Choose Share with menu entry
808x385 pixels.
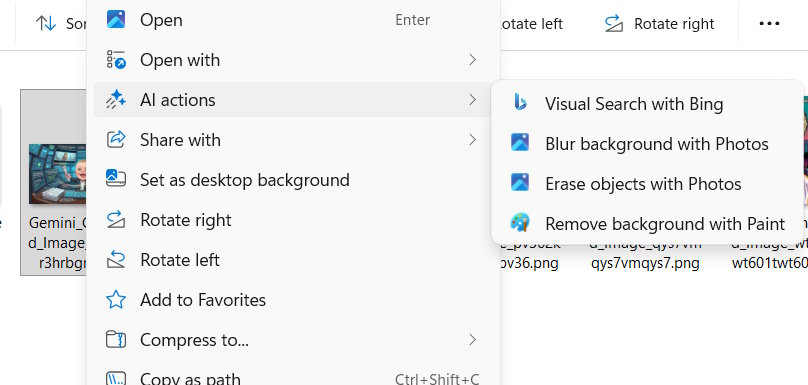[293, 140]
